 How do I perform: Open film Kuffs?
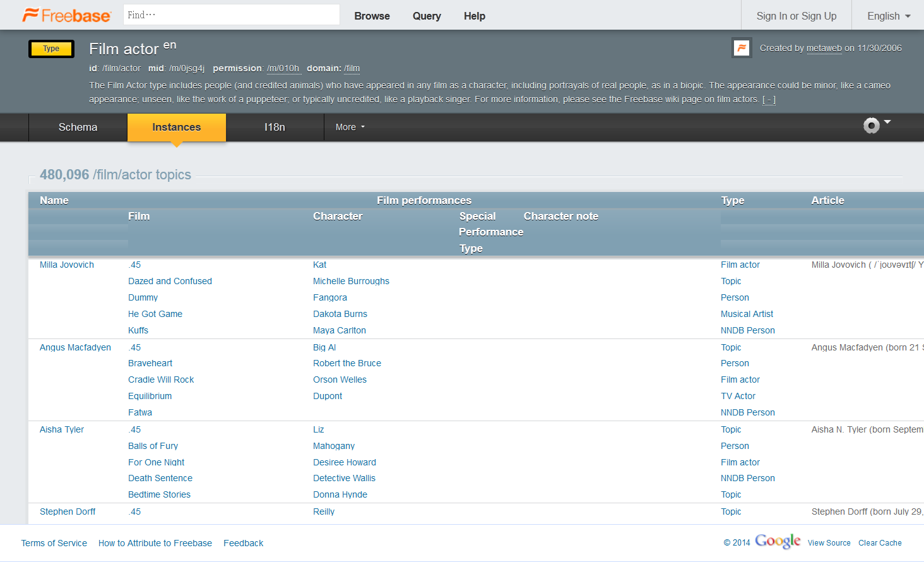pos(138,330)
